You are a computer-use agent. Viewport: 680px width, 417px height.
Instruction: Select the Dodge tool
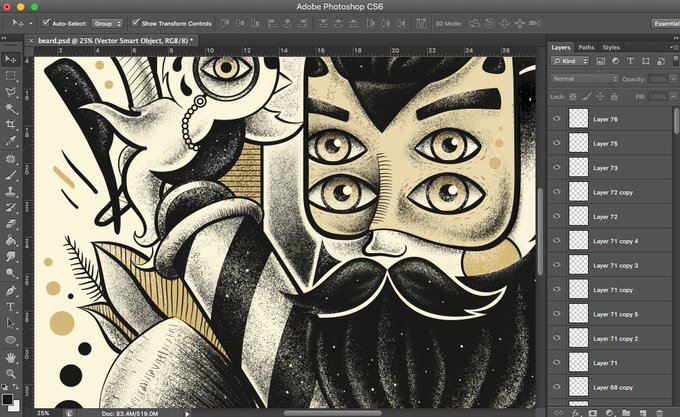(x=10, y=273)
